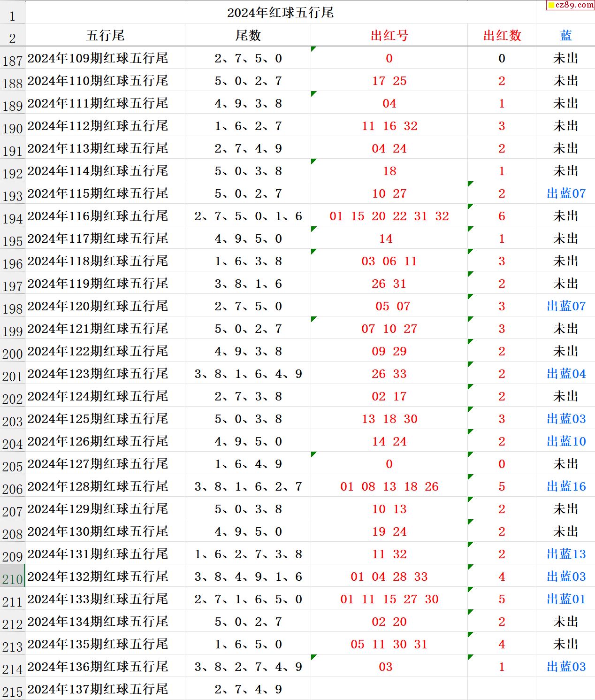
Task: Select row header 1
Action: (x=12, y=12)
